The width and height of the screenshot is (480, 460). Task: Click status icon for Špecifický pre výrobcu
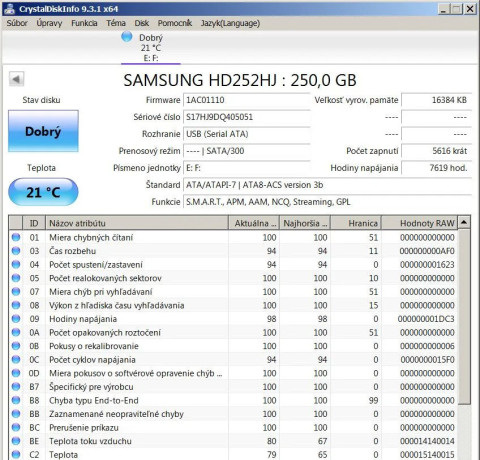(16, 387)
